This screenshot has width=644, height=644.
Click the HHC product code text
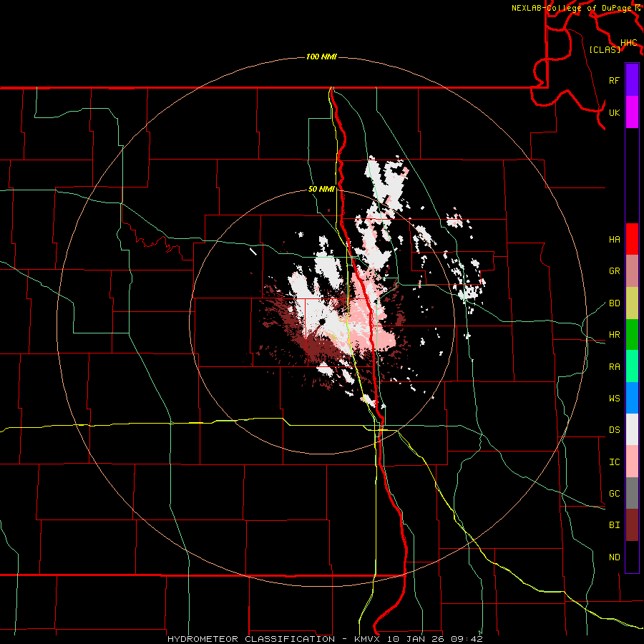(x=628, y=43)
